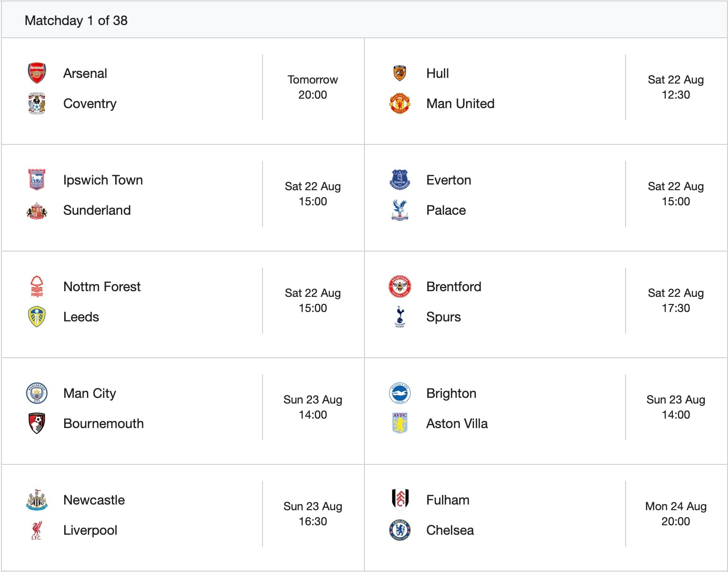Click the Hull City tiger crest
728x572 pixels.
pyautogui.click(x=400, y=73)
